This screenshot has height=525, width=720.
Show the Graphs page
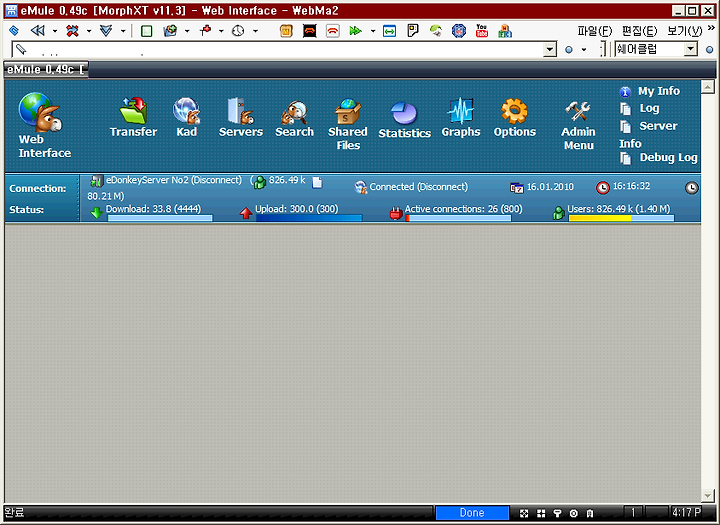click(x=461, y=118)
